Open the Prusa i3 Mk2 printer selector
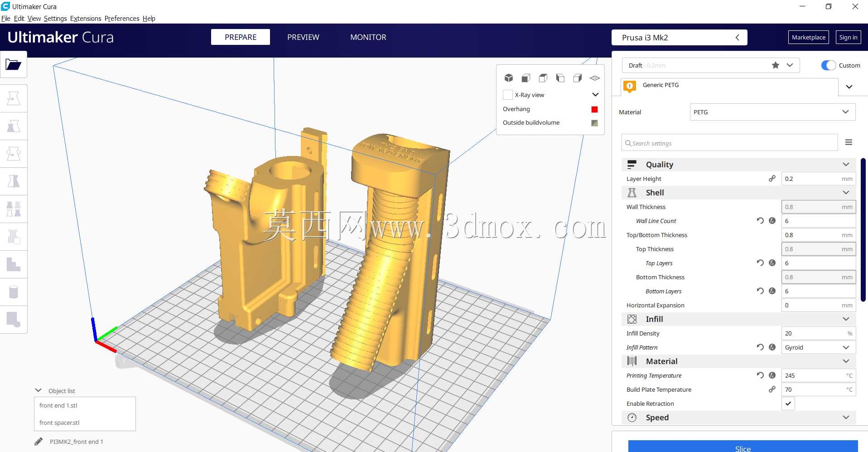Image resolution: width=868 pixels, height=452 pixels. [679, 38]
